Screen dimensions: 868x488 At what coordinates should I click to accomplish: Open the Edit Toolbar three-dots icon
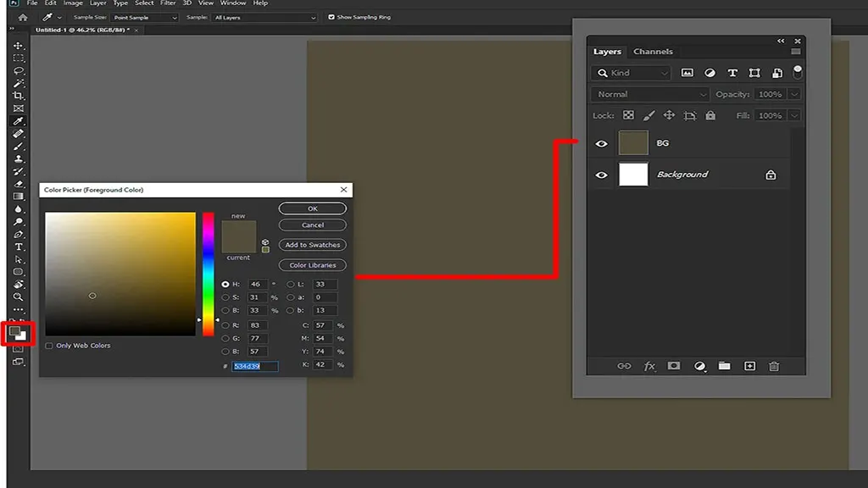pos(19,310)
